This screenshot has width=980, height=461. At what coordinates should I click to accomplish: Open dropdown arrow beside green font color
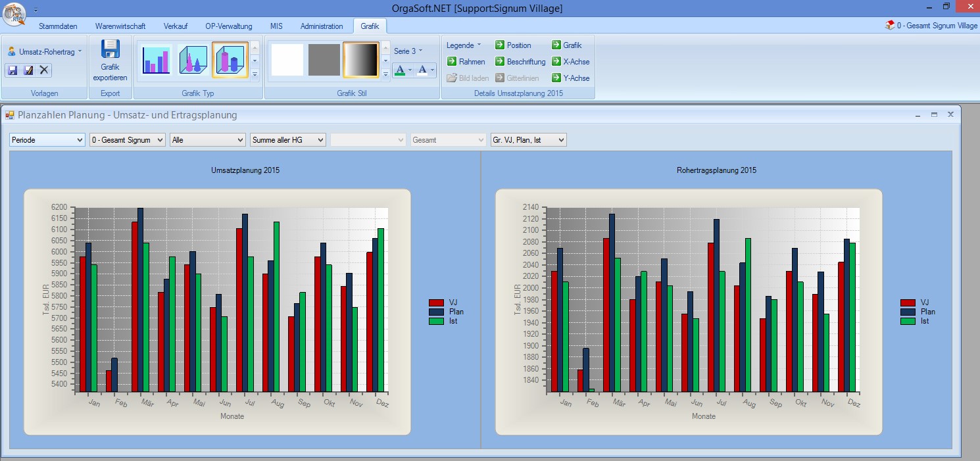pyautogui.click(x=410, y=70)
